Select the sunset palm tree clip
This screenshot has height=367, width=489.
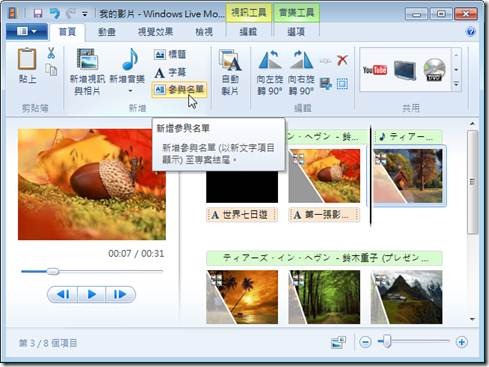[242, 297]
